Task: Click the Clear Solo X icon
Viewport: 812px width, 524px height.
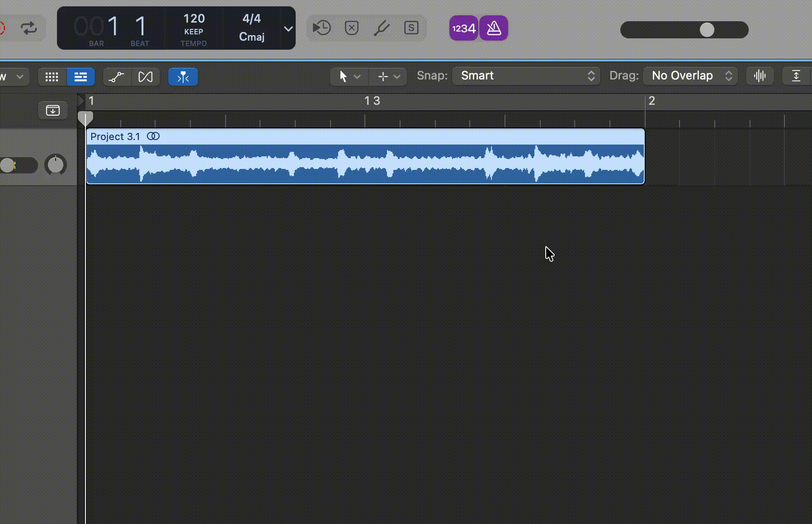Action: (x=351, y=28)
